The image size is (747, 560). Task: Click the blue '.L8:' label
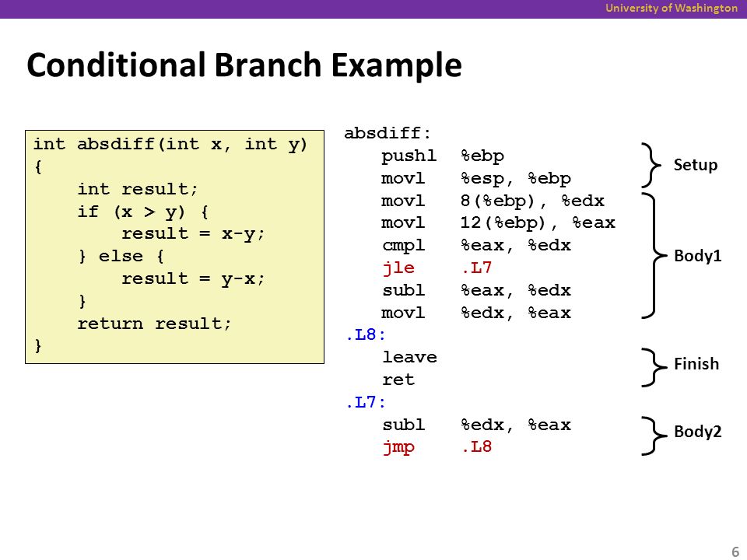click(x=366, y=334)
